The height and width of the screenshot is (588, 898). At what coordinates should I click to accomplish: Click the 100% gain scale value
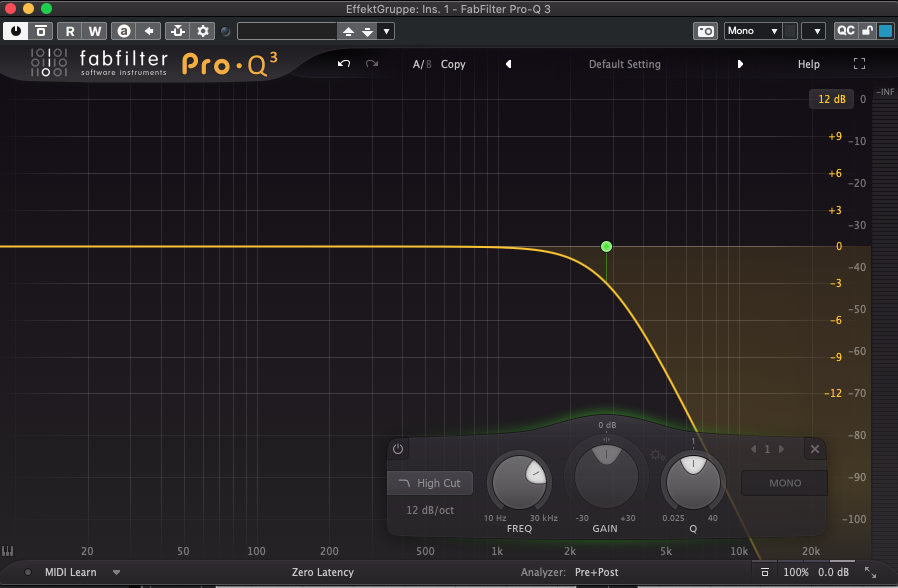pyautogui.click(x=795, y=572)
